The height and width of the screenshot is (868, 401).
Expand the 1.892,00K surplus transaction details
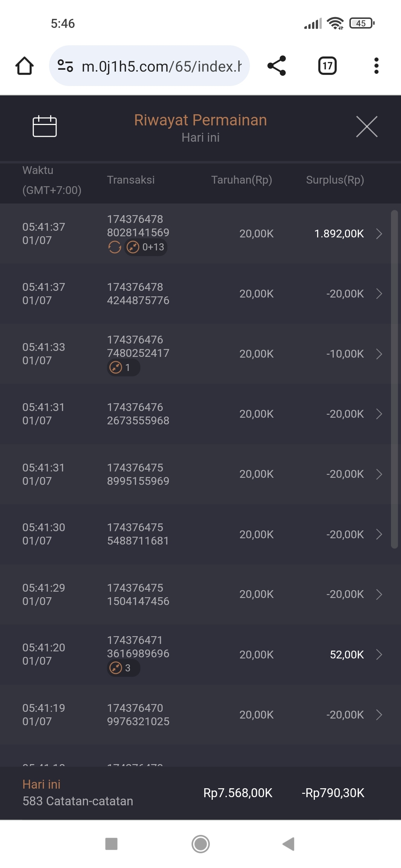[379, 234]
